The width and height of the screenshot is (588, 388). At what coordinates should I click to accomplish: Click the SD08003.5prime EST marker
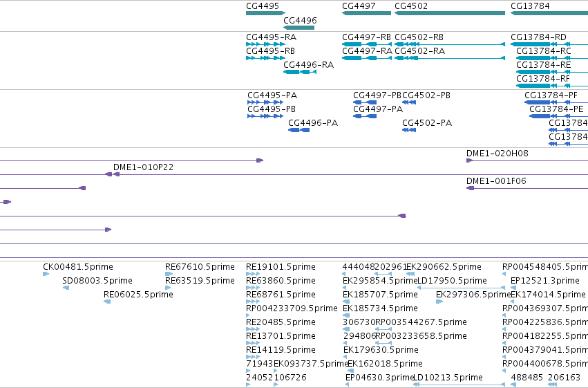[66, 288]
